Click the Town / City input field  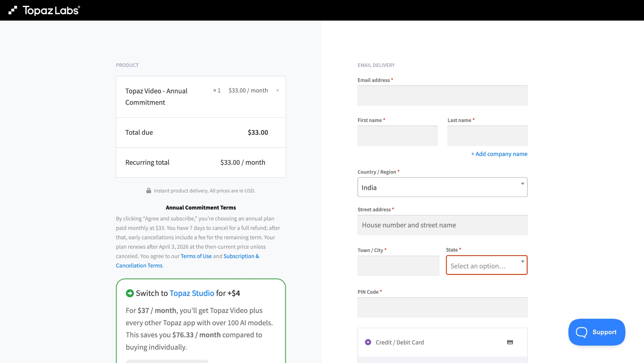[x=398, y=266]
